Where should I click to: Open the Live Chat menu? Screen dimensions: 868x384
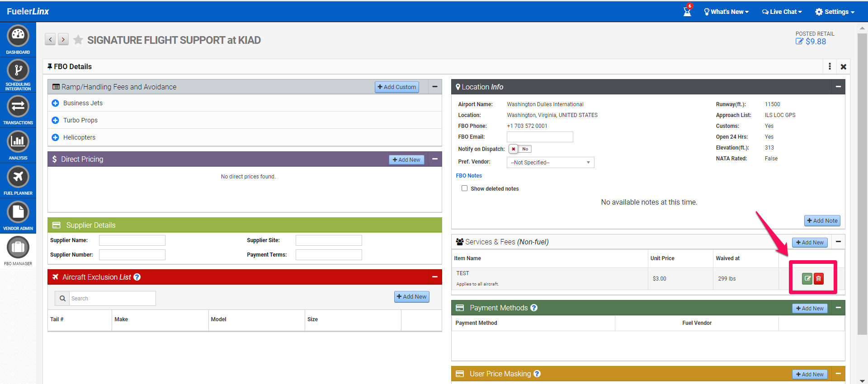pos(782,12)
